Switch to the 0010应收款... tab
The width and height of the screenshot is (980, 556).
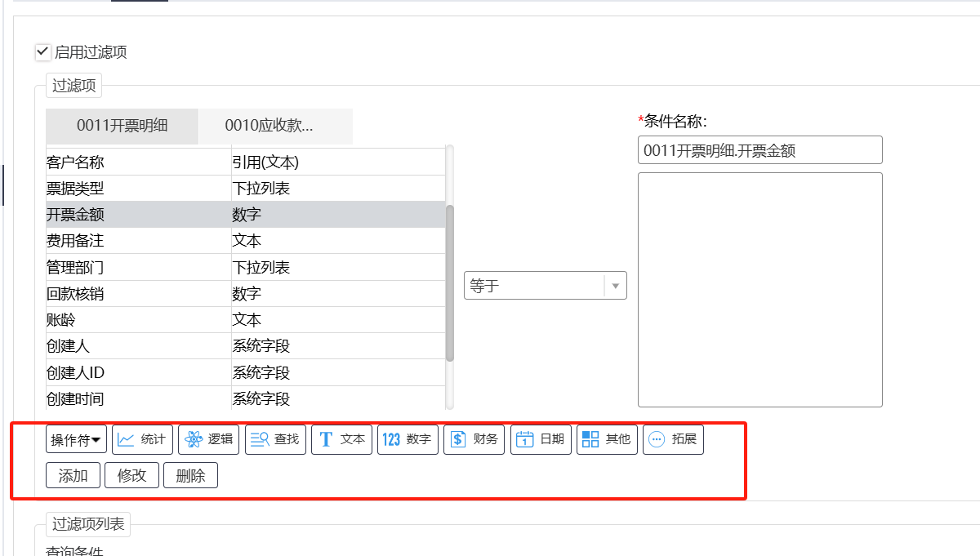pos(276,126)
